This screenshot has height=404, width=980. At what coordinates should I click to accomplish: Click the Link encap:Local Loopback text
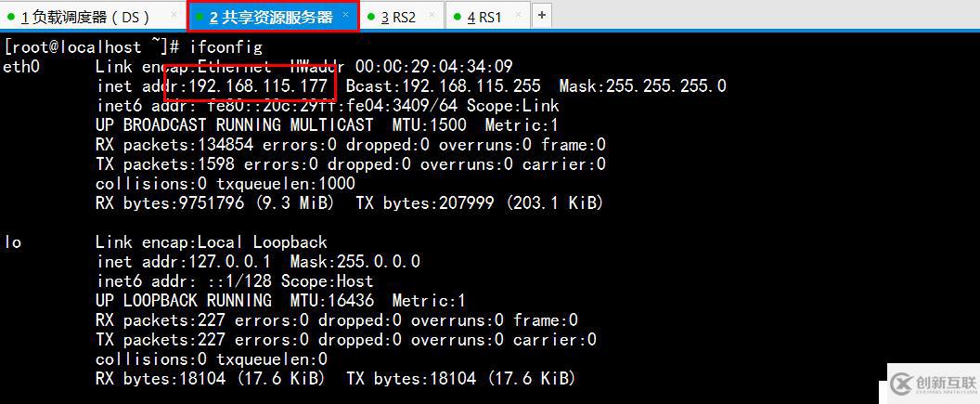(212, 242)
